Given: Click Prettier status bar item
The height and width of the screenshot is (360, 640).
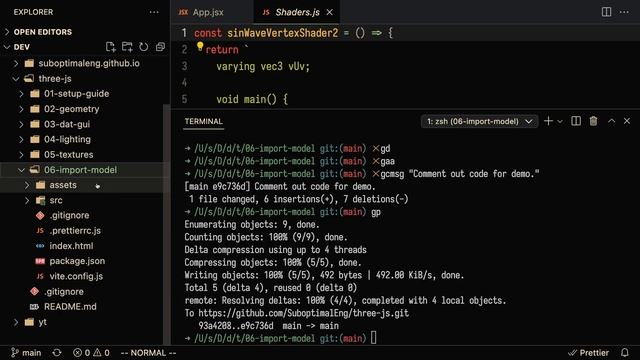Looking at the screenshot, I should click(x=588, y=353).
